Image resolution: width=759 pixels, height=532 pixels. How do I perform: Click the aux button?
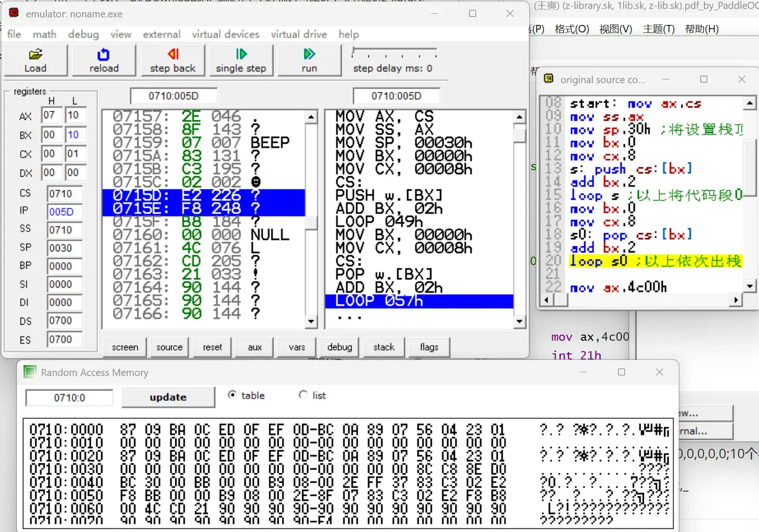255,347
